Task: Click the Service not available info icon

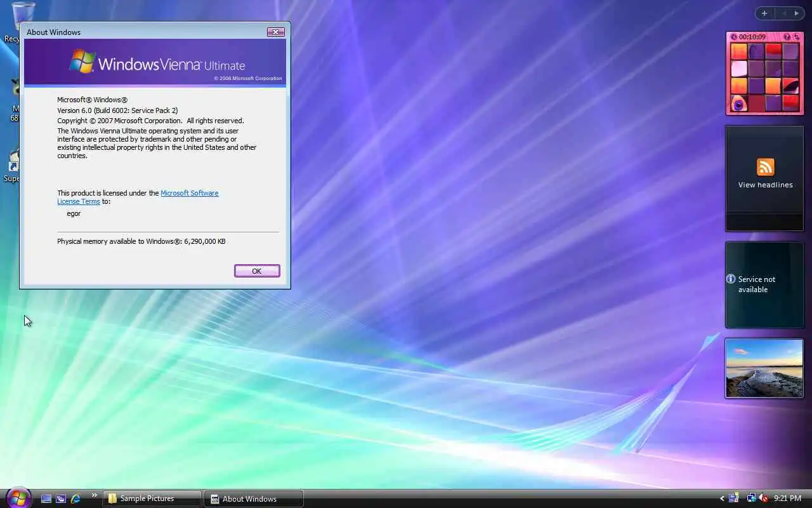Action: 731,279
